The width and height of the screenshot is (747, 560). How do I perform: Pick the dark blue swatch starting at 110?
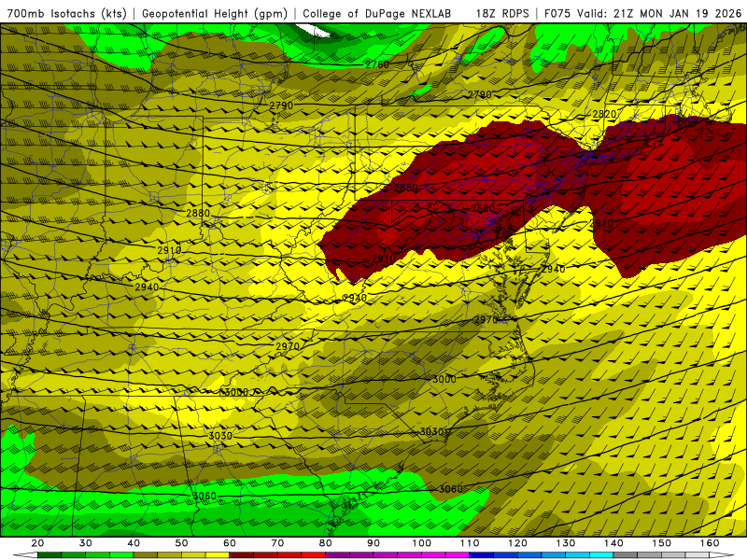click(481, 554)
